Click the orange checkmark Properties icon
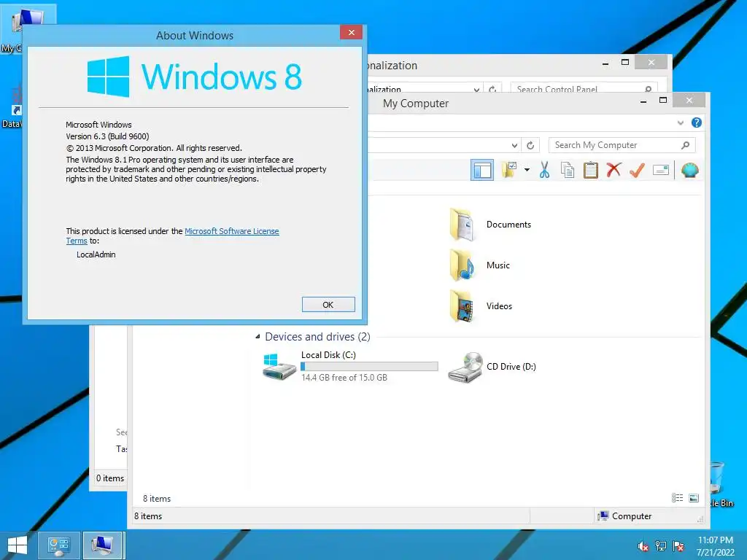 pyautogui.click(x=637, y=169)
